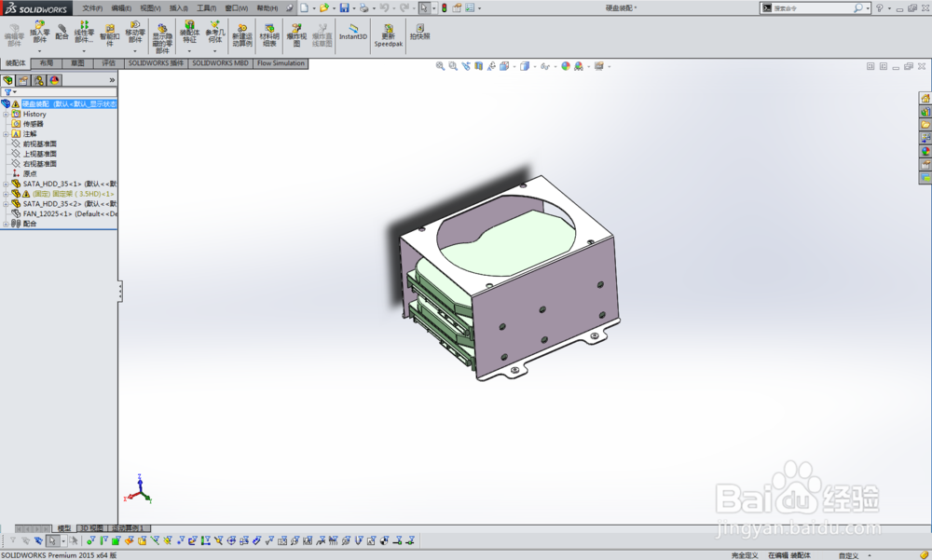Image resolution: width=932 pixels, height=560 pixels.
Task: Click 插入零部件 Insert Components icon
Action: click(40, 32)
